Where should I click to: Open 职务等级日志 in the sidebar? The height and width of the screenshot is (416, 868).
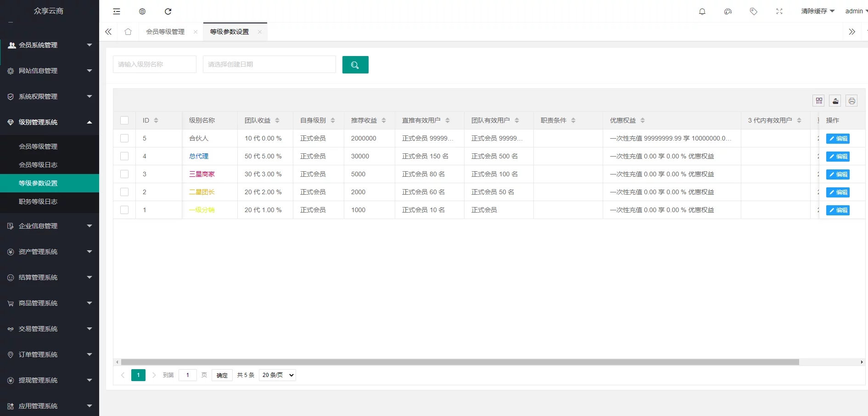click(38, 202)
